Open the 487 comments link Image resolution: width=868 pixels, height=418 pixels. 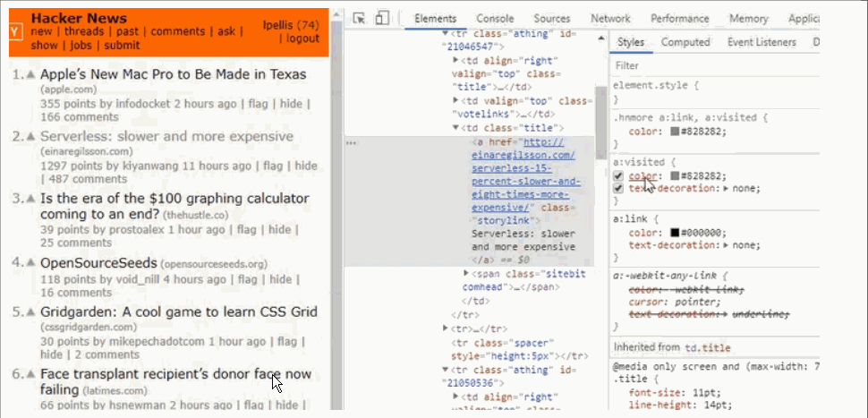pyautogui.click(x=88, y=179)
